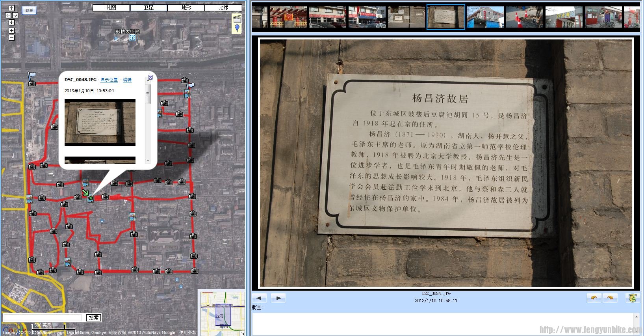
Task: Pan the map upward with the up arrow
Action: [x=11, y=8]
